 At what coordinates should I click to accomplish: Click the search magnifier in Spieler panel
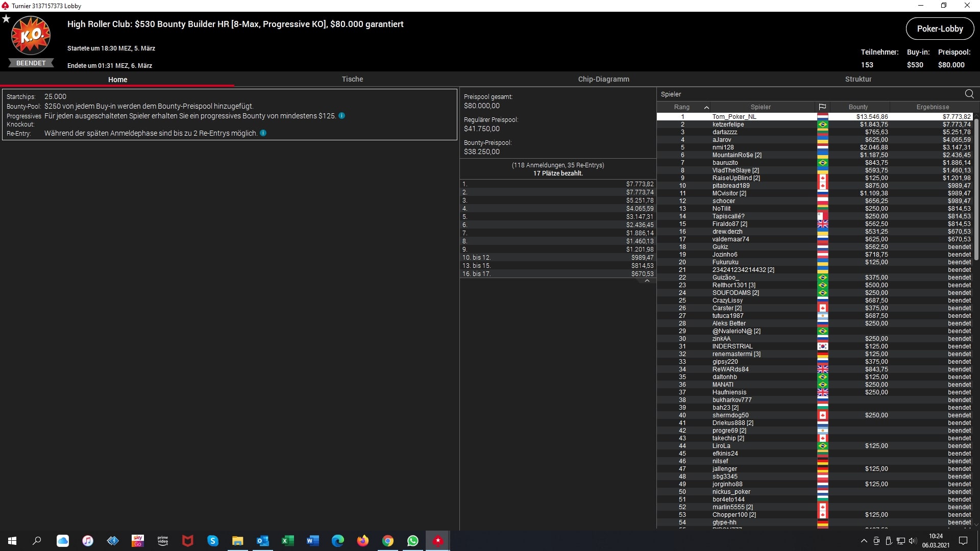click(x=969, y=94)
